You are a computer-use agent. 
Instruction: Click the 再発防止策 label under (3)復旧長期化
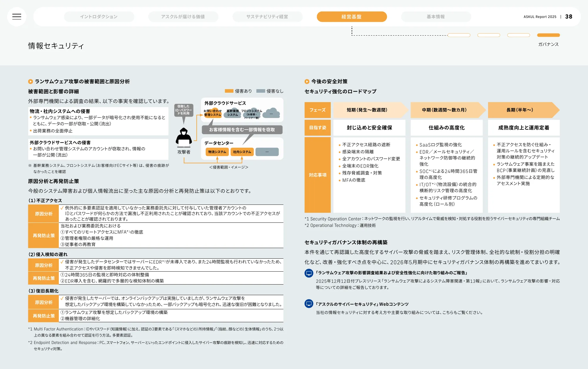click(x=44, y=316)
